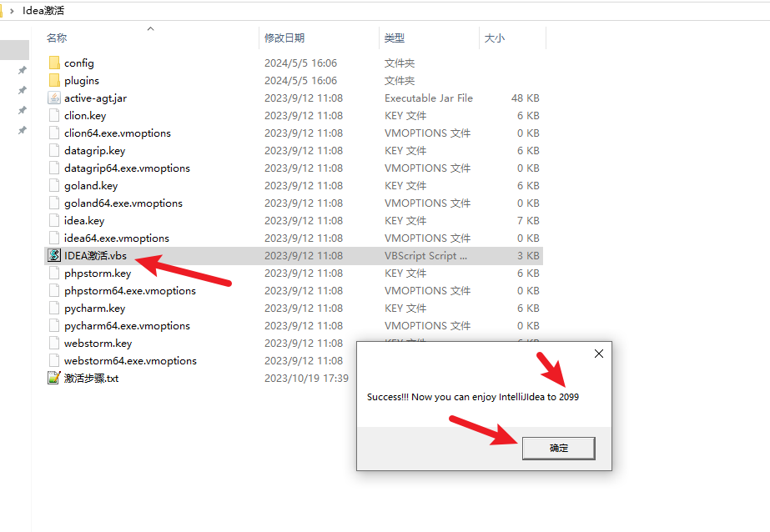Select file name phpstorm64.exe.vmoptions
Screen dimensions: 770x532
click(130, 290)
